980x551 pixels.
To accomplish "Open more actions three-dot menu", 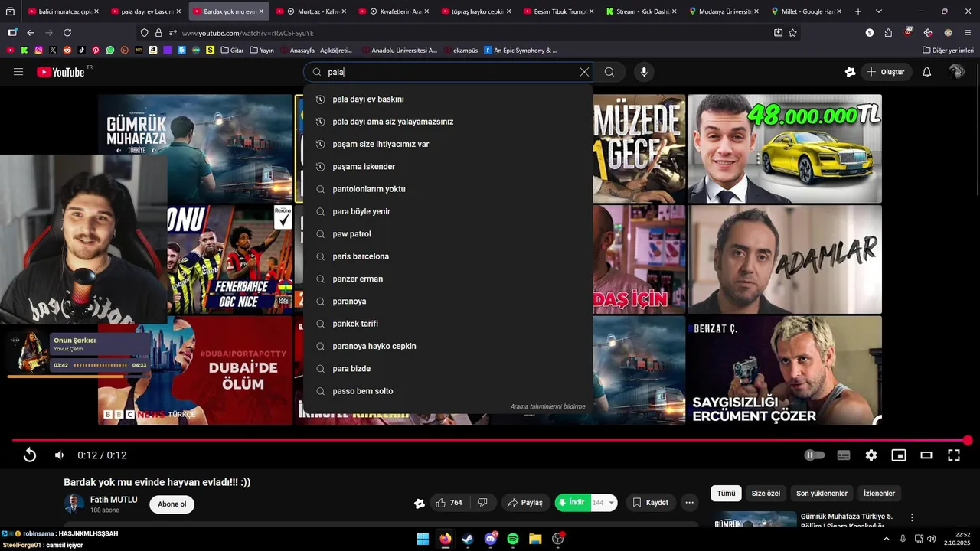I will (690, 503).
